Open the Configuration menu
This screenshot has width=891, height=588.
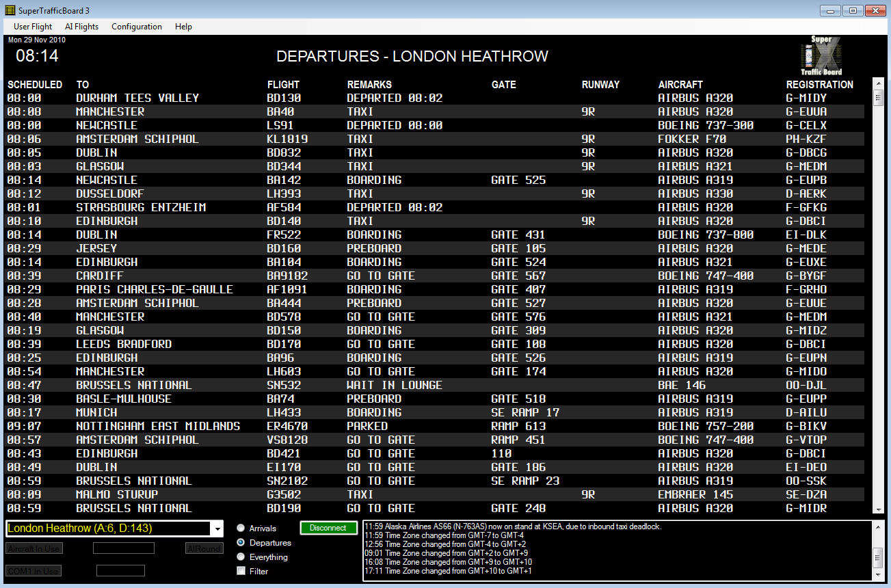136,27
